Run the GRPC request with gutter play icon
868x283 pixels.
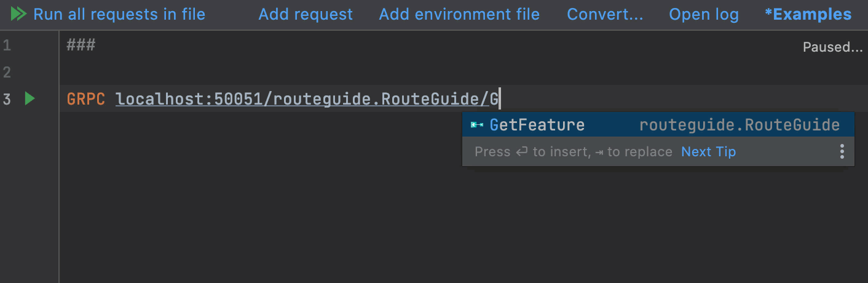(30, 98)
